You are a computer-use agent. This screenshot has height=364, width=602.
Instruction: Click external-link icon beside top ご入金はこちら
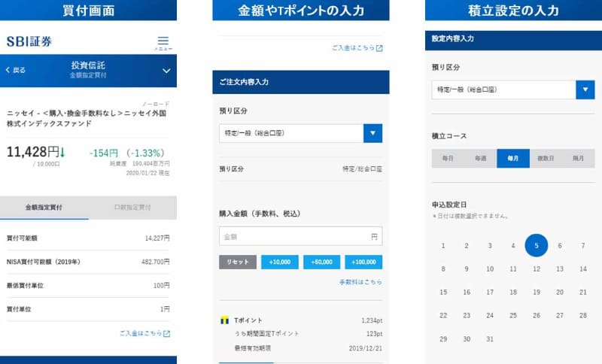tap(379, 48)
